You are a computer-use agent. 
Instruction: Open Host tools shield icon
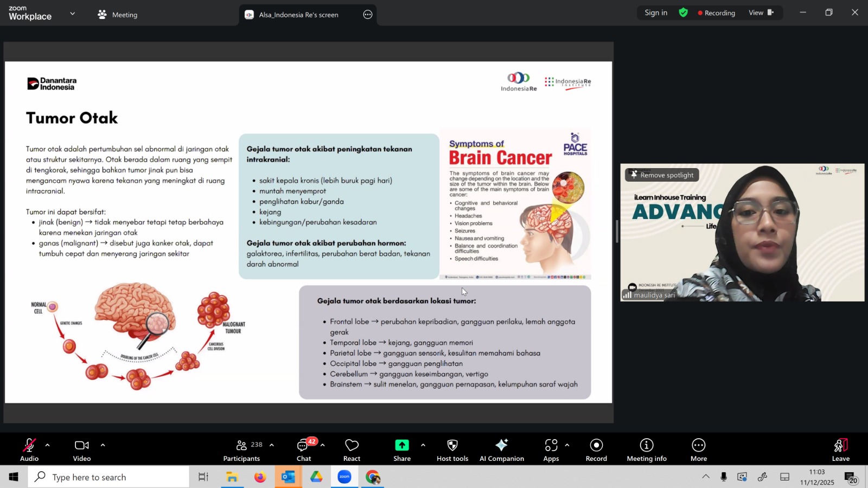pyautogui.click(x=452, y=450)
